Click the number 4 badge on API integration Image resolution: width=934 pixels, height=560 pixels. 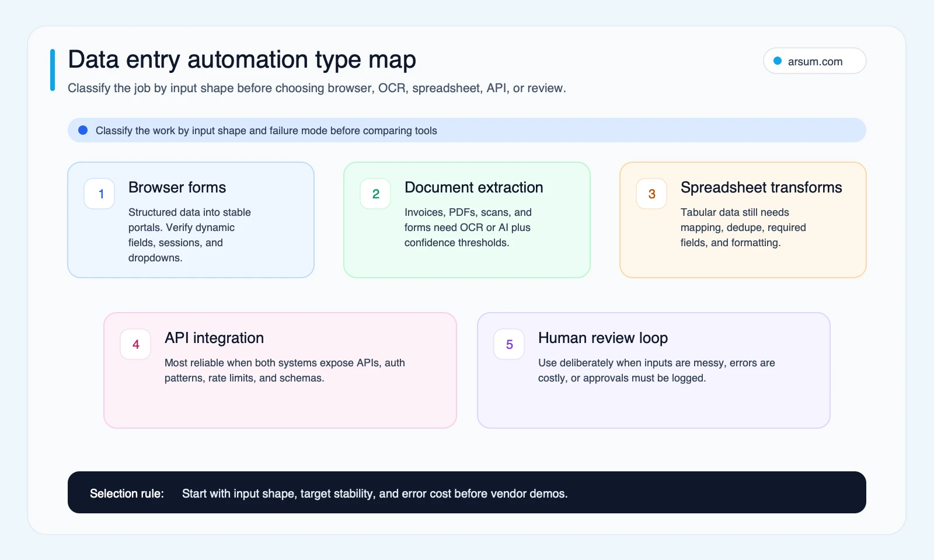click(135, 344)
